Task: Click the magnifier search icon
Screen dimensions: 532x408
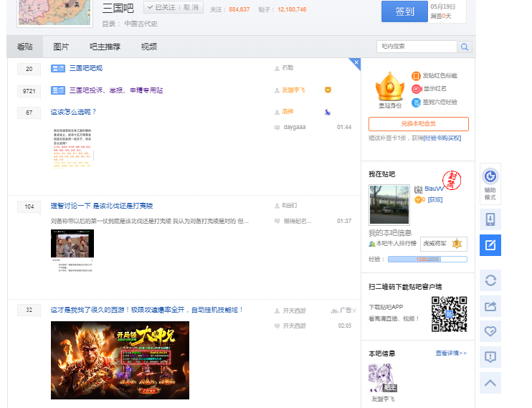Action: (465, 47)
